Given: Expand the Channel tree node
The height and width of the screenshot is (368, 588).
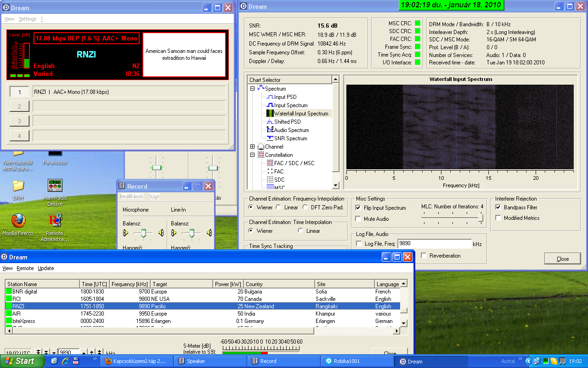Looking at the screenshot, I should pyautogui.click(x=252, y=147).
